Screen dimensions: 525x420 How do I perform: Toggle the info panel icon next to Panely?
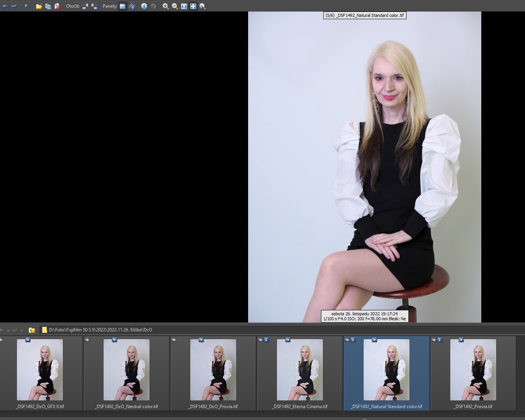pyautogui.click(x=132, y=6)
